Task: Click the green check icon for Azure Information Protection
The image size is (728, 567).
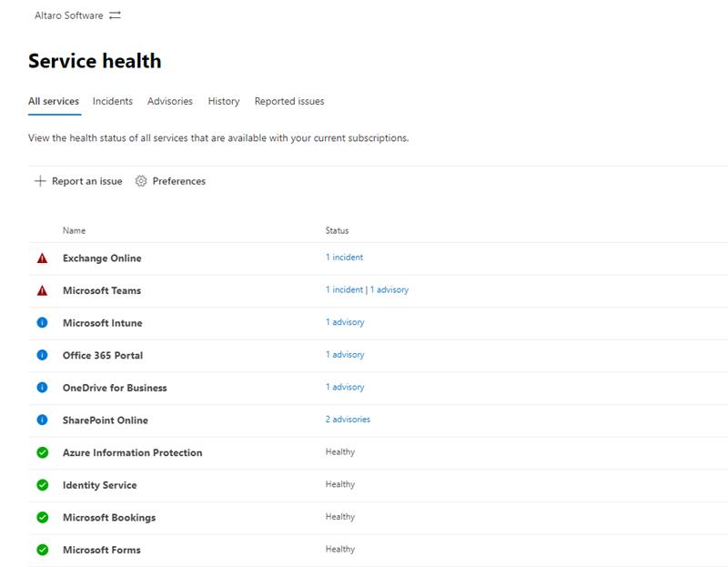Action: (42, 452)
